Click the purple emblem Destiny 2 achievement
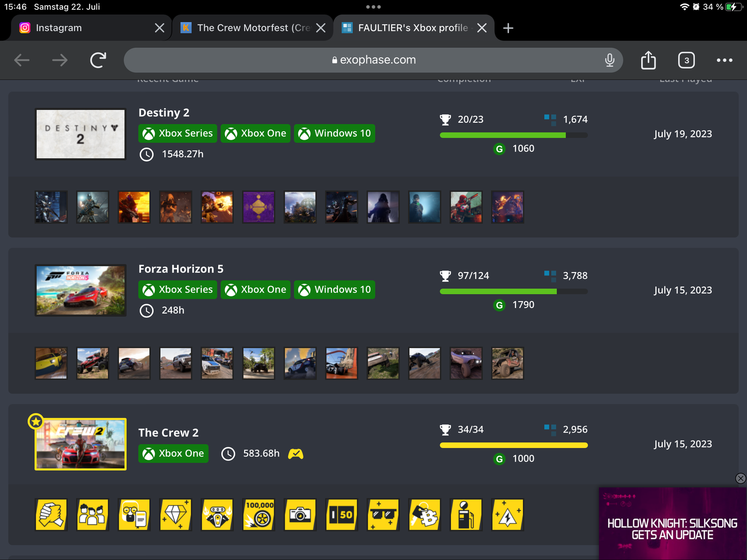Image resolution: width=747 pixels, height=560 pixels. pyautogui.click(x=259, y=207)
